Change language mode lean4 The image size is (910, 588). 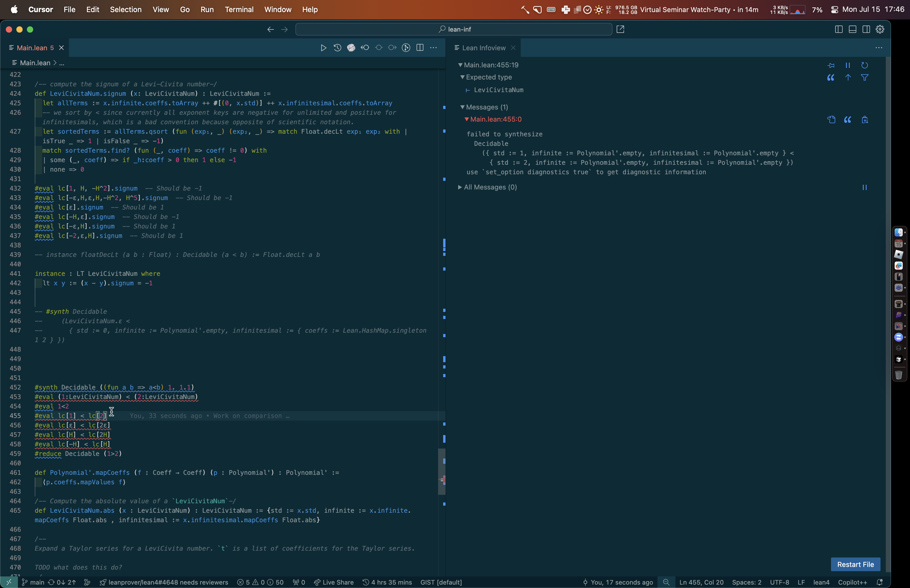(x=822, y=582)
